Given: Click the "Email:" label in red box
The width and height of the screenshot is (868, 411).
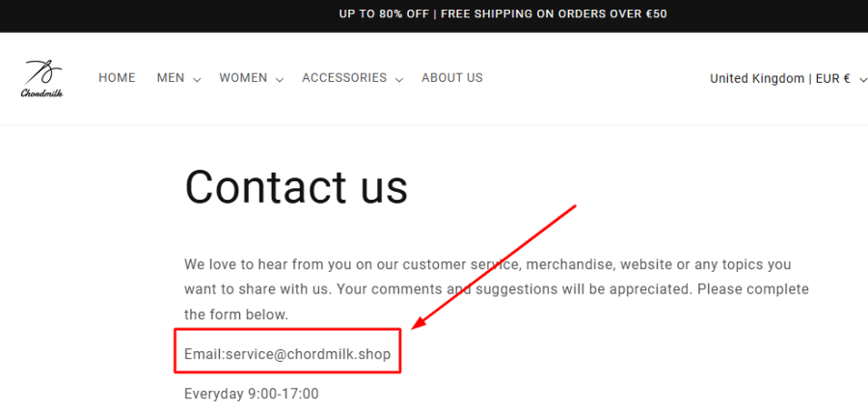Looking at the screenshot, I should point(203,354).
